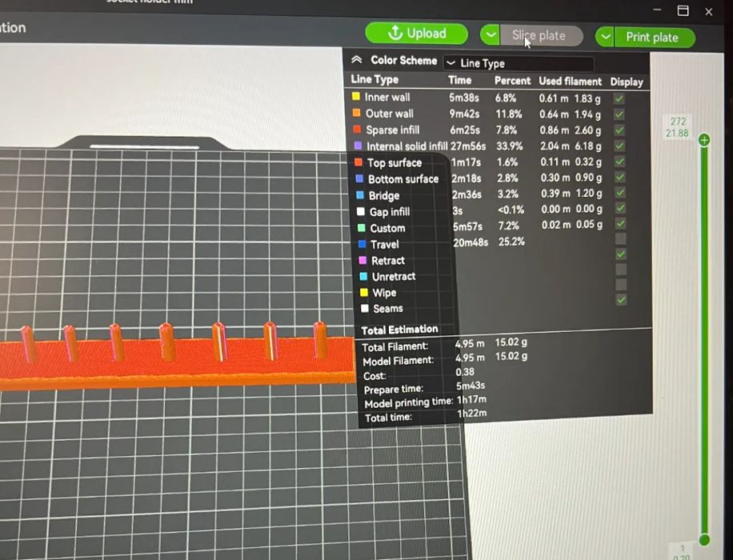Toggle Inner wall display checkbox
The width and height of the screenshot is (733, 560).
(x=619, y=99)
